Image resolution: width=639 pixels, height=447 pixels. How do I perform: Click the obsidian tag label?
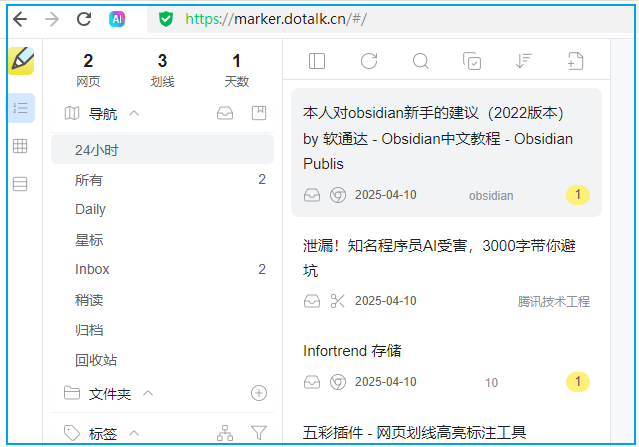tap(491, 196)
